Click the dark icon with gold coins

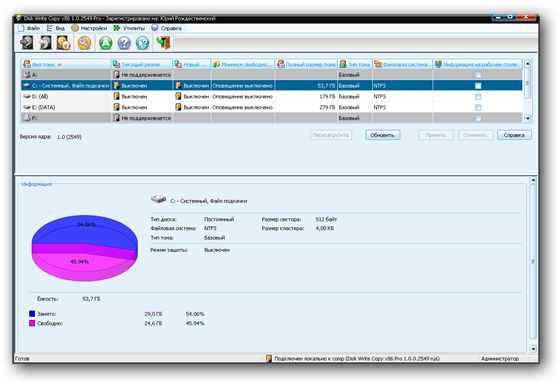tap(64, 43)
